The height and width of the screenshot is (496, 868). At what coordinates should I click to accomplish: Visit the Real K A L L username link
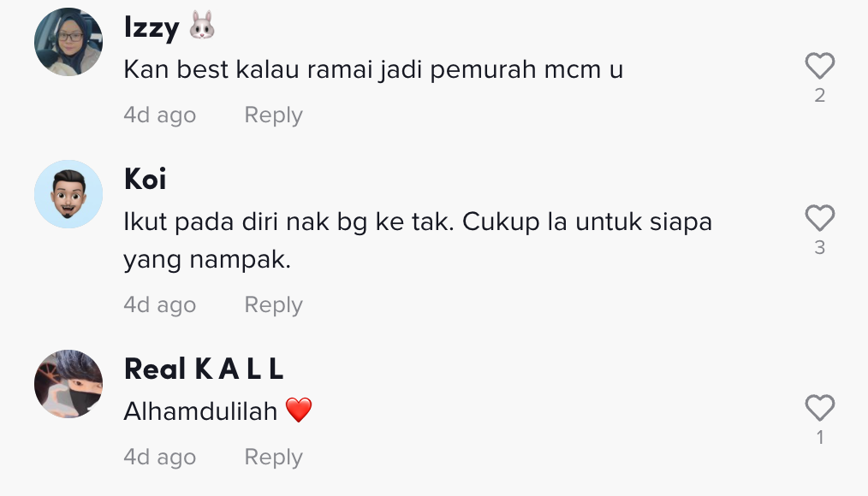click(204, 369)
